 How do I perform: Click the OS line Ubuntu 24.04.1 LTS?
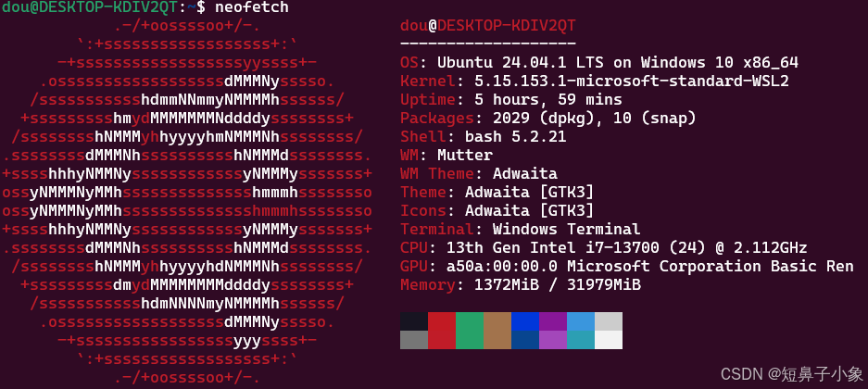[x=599, y=62]
